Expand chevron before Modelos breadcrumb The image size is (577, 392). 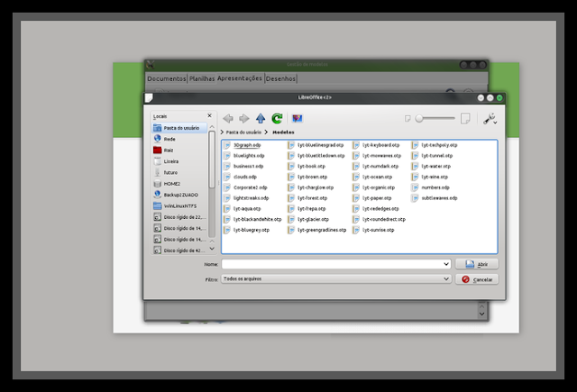[x=266, y=132]
